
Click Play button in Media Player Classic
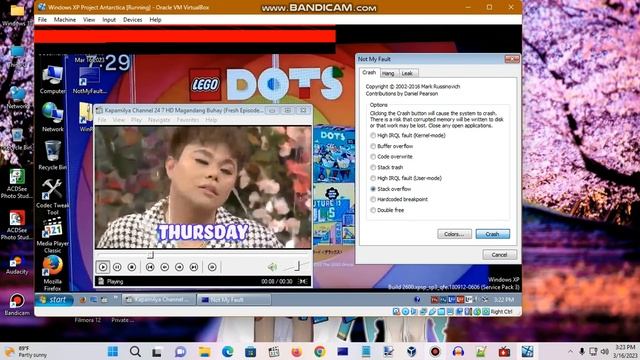[x=103, y=267]
